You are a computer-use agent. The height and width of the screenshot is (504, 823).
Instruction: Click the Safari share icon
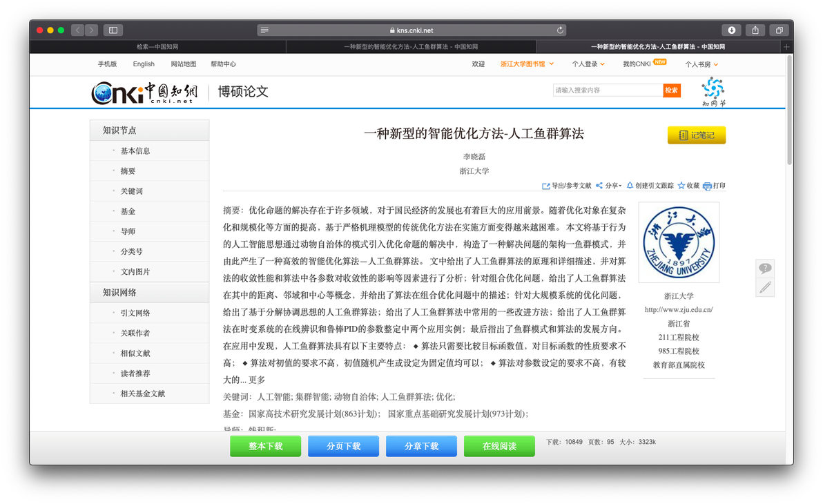point(755,30)
